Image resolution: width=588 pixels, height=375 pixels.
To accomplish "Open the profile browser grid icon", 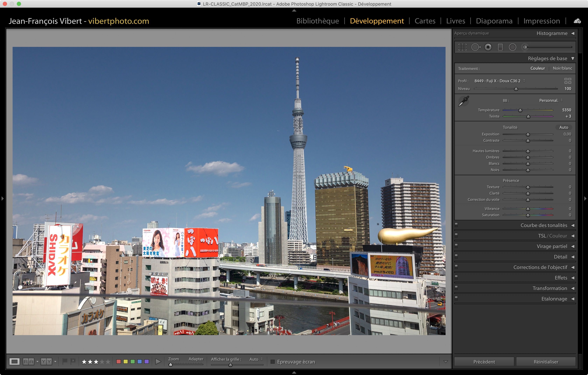I will coord(568,81).
